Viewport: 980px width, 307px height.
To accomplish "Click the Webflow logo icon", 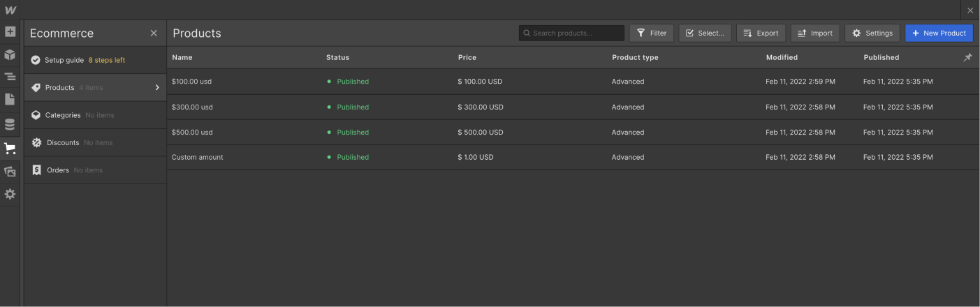I will (x=10, y=10).
